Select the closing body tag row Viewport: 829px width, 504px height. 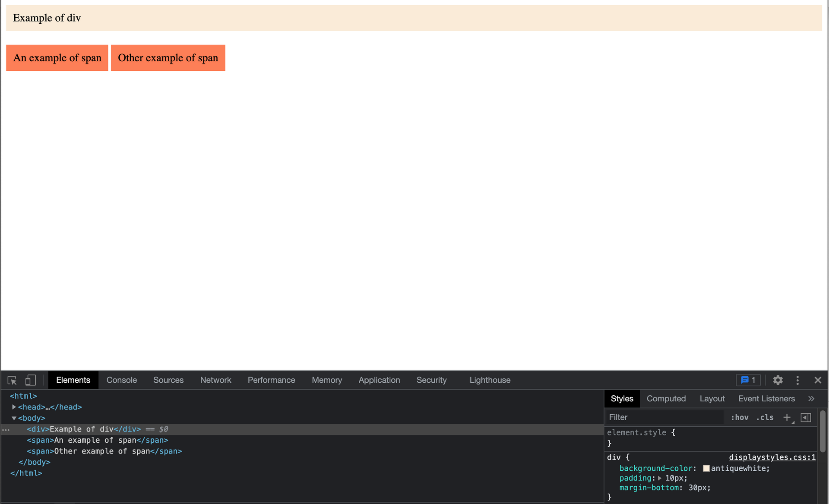[x=35, y=462]
